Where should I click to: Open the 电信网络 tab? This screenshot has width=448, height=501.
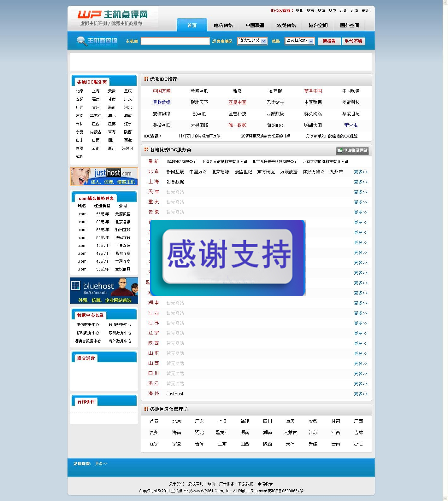(223, 26)
